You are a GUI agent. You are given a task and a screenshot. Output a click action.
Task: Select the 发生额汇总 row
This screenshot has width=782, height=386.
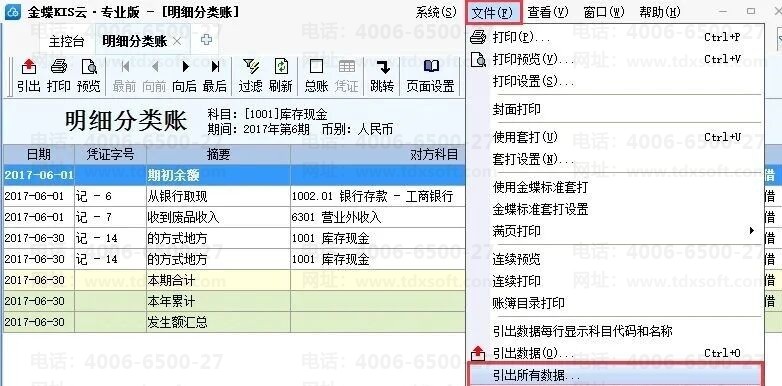(234, 322)
